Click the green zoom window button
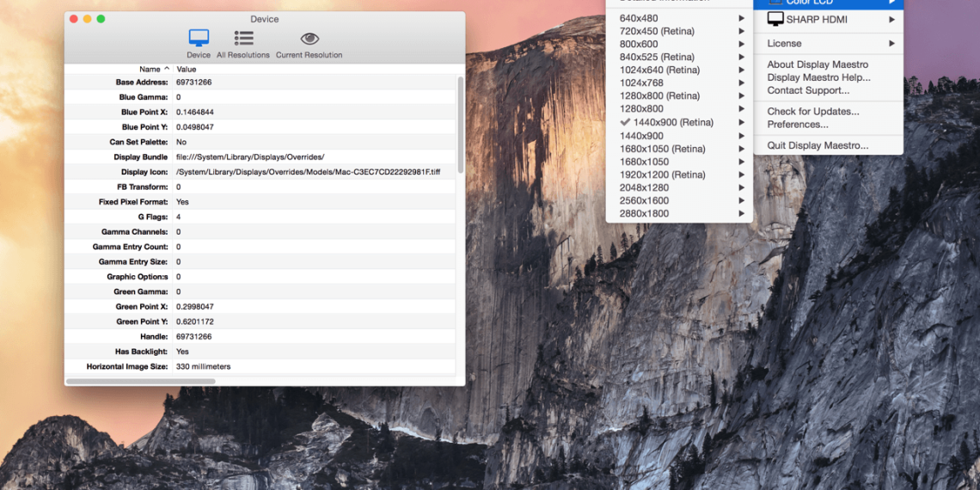 (101, 19)
